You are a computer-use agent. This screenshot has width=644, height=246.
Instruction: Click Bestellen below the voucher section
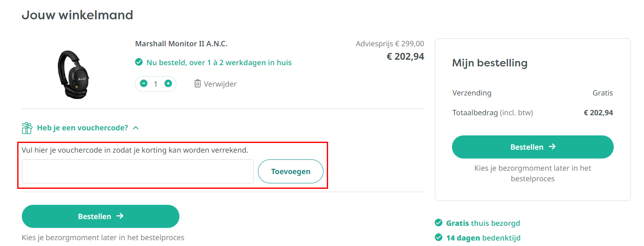(100, 216)
